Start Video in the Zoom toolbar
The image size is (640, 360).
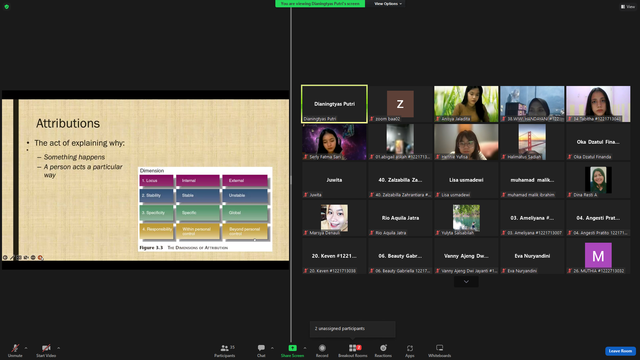point(46,350)
